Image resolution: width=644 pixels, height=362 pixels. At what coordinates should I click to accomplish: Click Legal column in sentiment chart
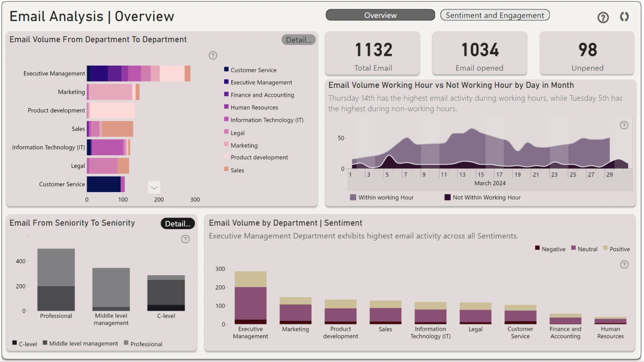475,313
